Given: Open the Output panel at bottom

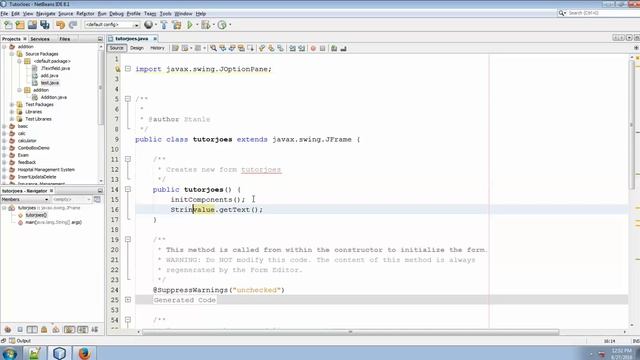Looking at the screenshot, I should coord(20,341).
